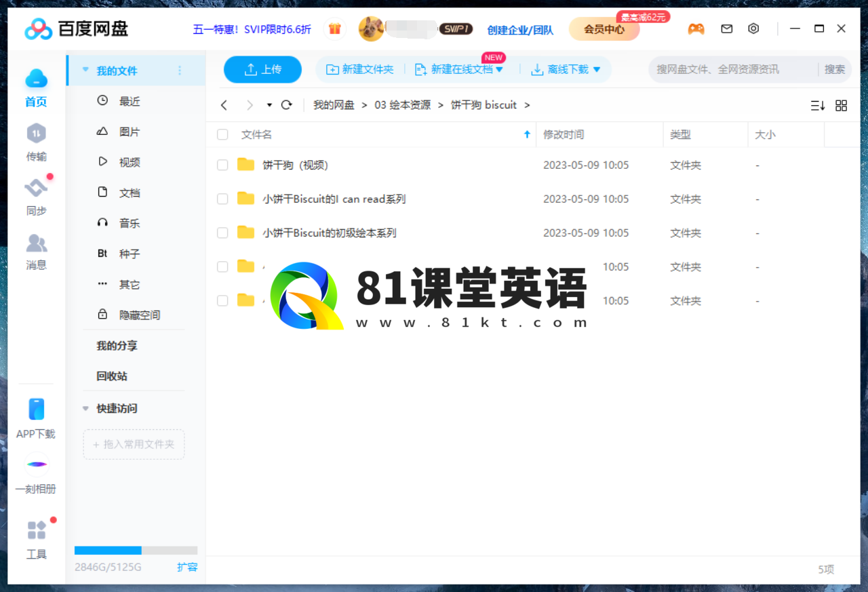
Task: Click the gift box icon
Action: pyautogui.click(x=334, y=29)
